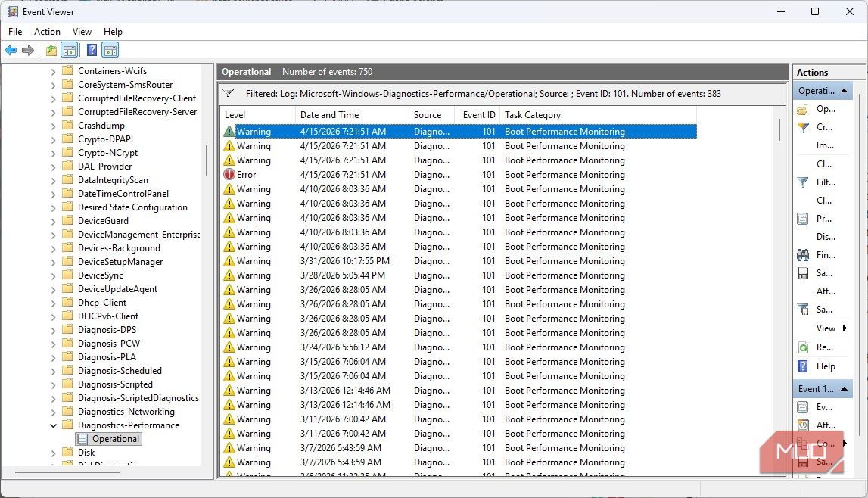Select the Error event row dated 4/15/2026
Image resolution: width=868 pixels, height=498 pixels.
459,175
